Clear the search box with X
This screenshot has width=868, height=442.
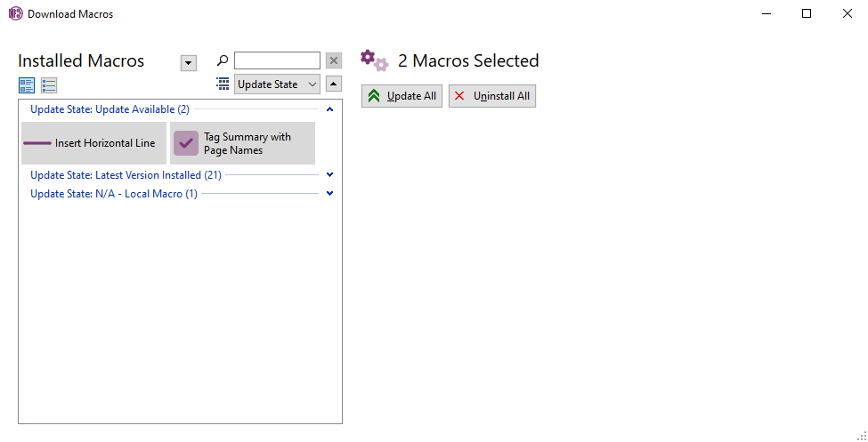pos(334,60)
